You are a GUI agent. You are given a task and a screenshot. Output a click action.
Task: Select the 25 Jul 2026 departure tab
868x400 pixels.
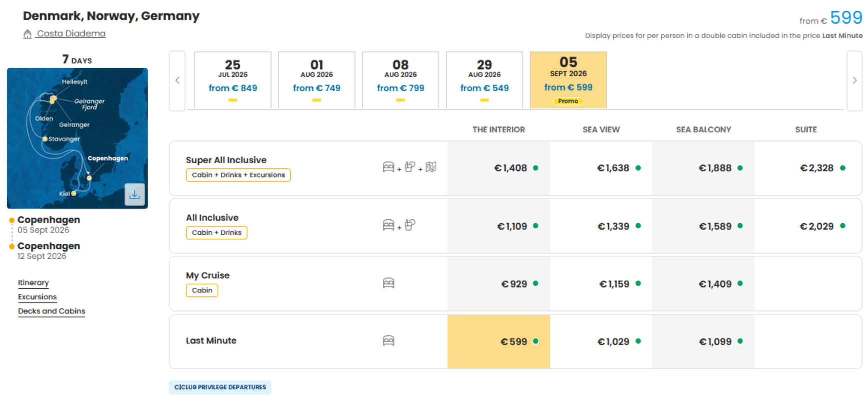pyautogui.click(x=233, y=80)
